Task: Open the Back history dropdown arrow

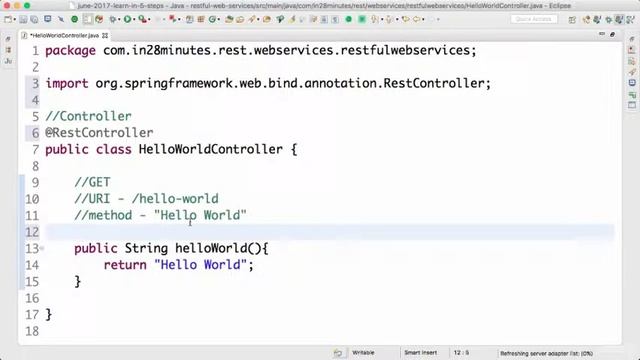Action: point(423,20)
